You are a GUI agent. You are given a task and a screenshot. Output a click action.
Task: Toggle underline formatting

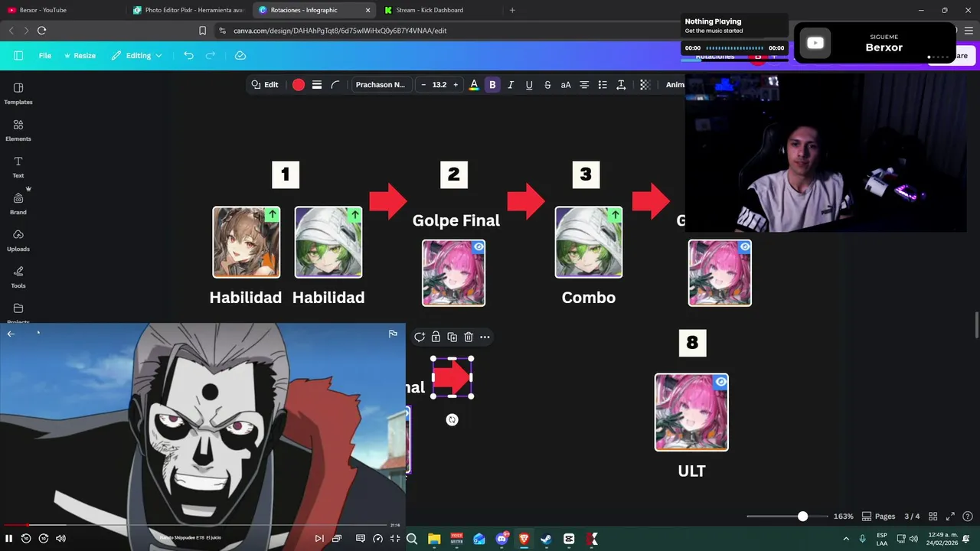(529, 85)
